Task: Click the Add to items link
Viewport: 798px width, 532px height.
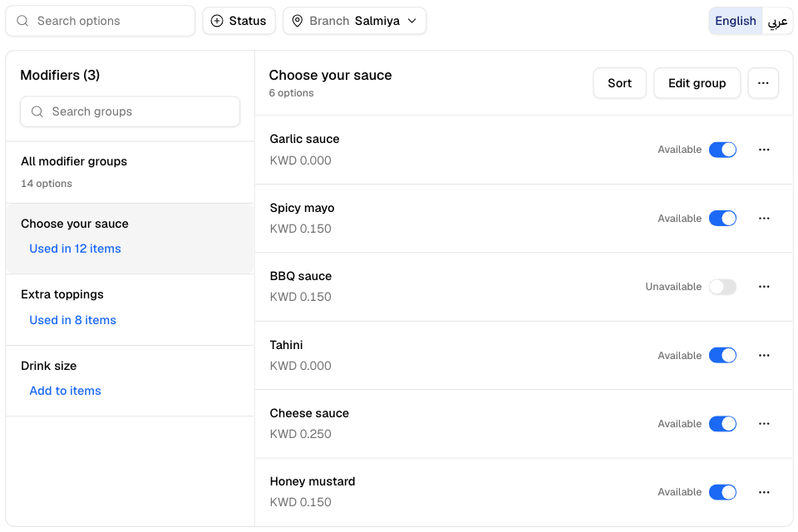Action: [x=65, y=391]
